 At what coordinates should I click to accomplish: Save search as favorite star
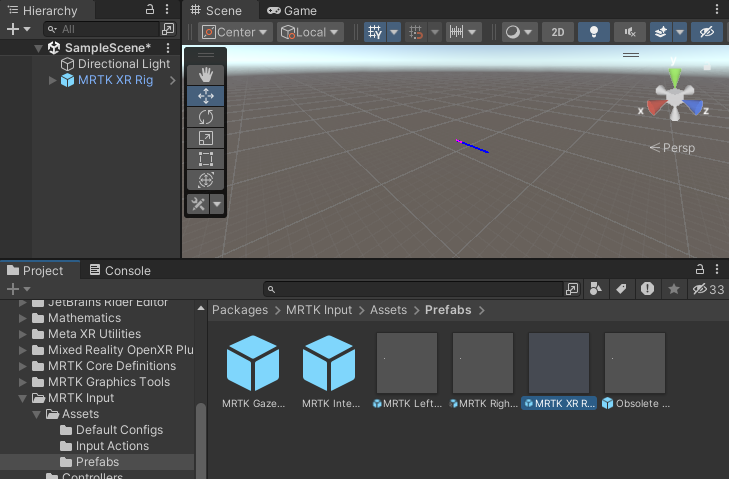(x=674, y=289)
